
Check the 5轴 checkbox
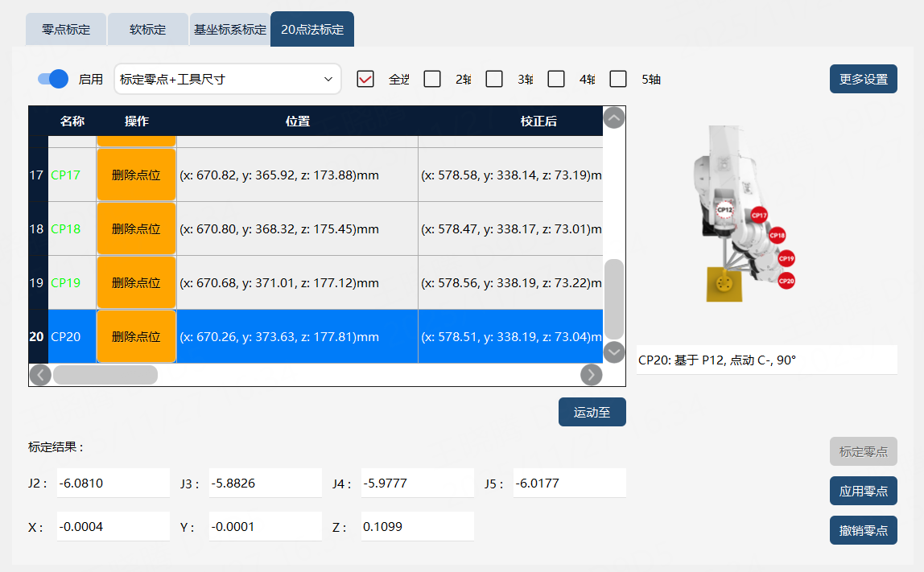618,79
